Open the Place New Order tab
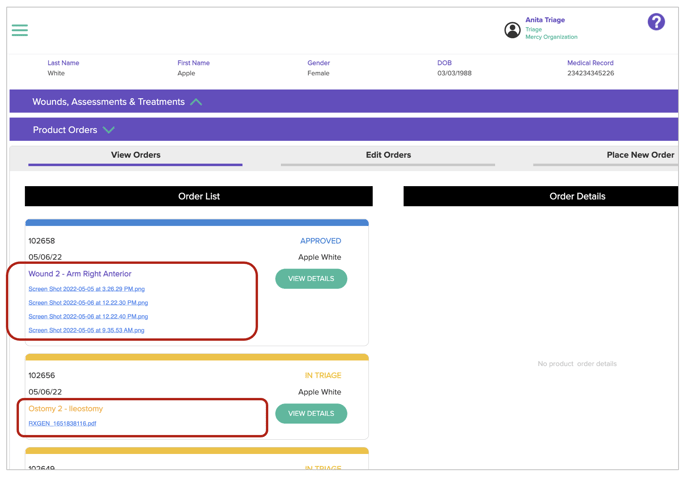This screenshot has height=478, width=688. point(640,155)
